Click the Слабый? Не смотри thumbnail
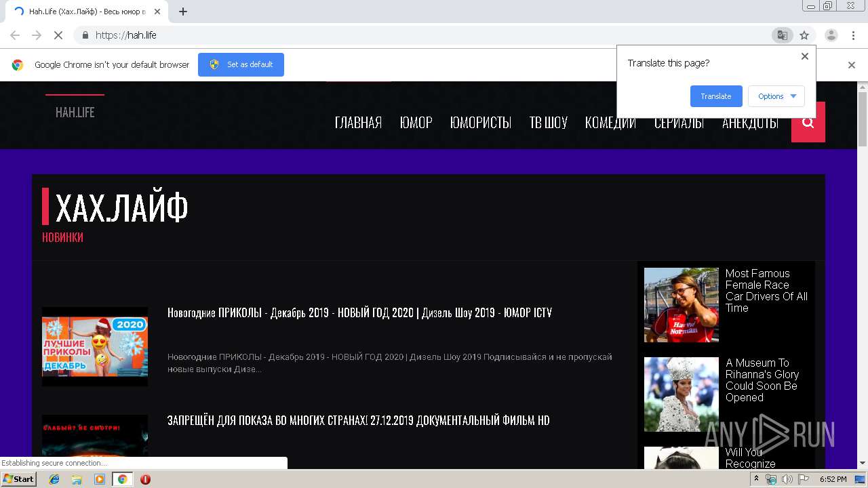 pos(95,442)
